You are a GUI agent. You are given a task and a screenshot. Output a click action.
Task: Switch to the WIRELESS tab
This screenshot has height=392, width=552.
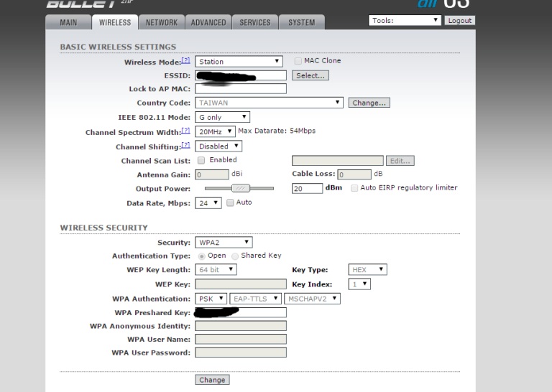point(115,22)
